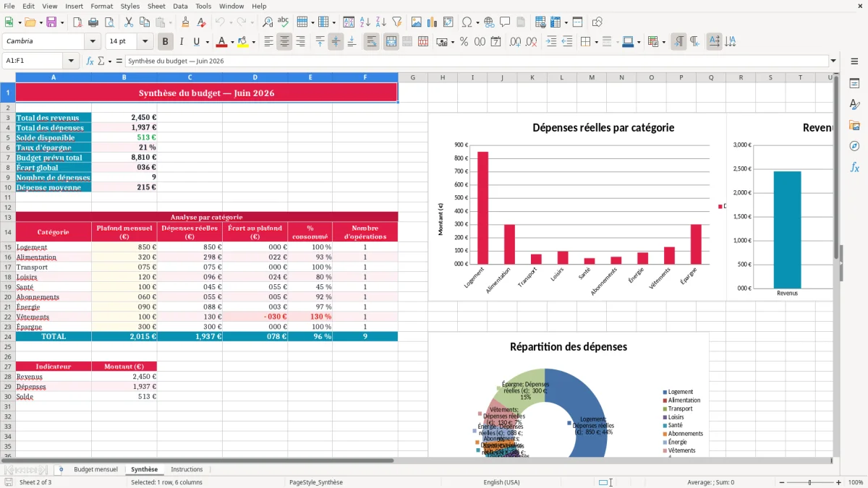Toggle Wrap Text button
Viewport: 868px width, 488px height.
[371, 42]
